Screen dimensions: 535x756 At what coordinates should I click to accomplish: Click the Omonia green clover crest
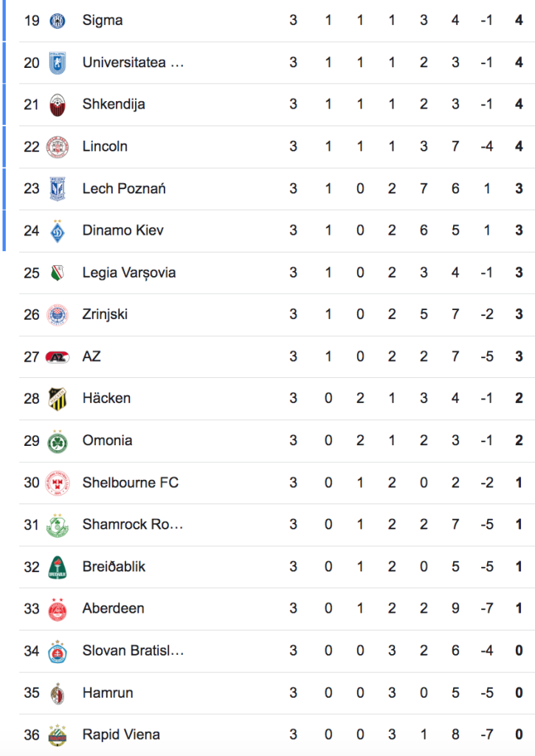point(58,441)
